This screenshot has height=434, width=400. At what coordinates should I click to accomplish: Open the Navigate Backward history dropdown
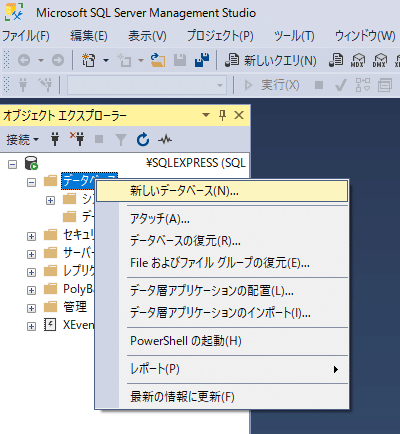(41, 60)
